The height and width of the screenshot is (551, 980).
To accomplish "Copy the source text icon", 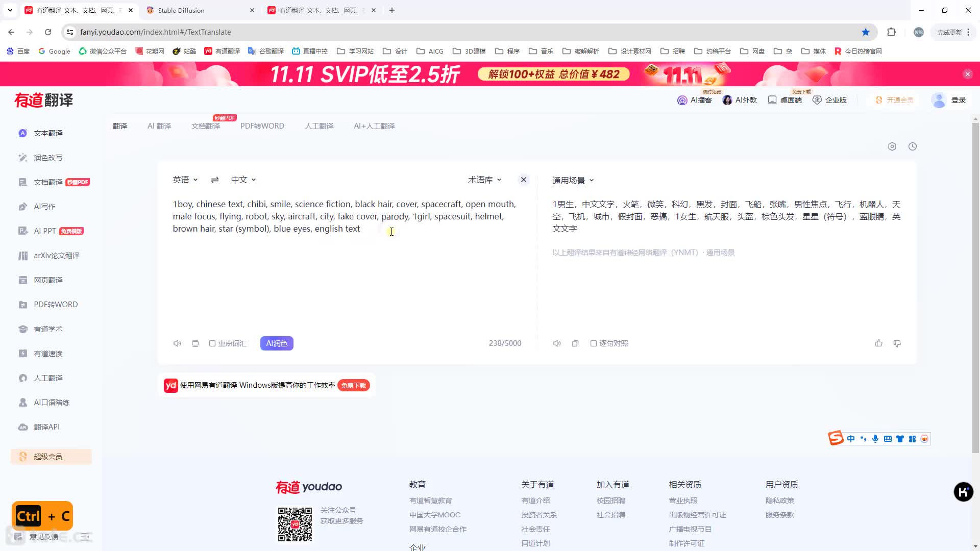I will (x=195, y=343).
